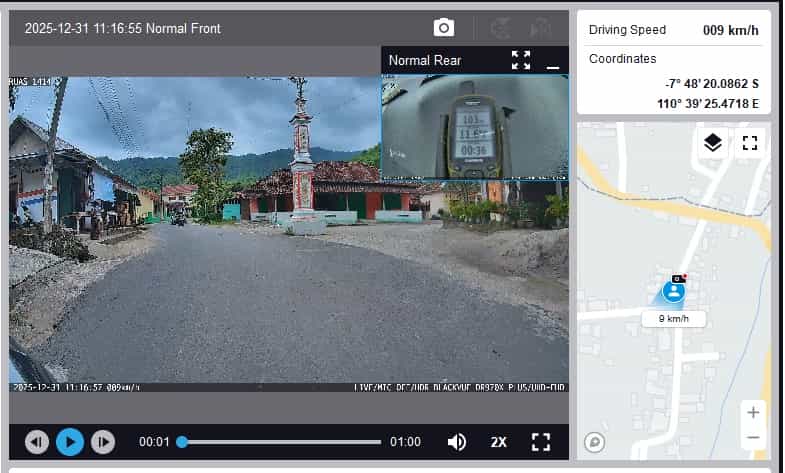Viewport: 785px width, 473px height.
Task: Click the vehicle location marker on map
Action: click(x=675, y=291)
